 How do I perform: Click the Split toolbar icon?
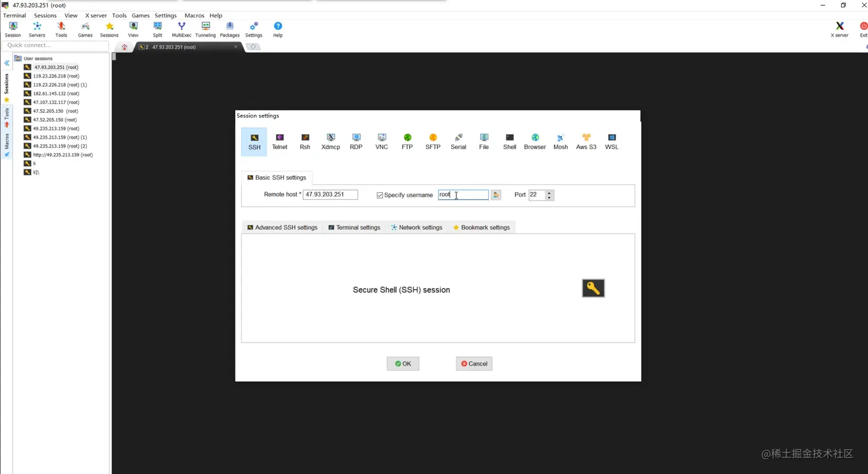coord(157,29)
